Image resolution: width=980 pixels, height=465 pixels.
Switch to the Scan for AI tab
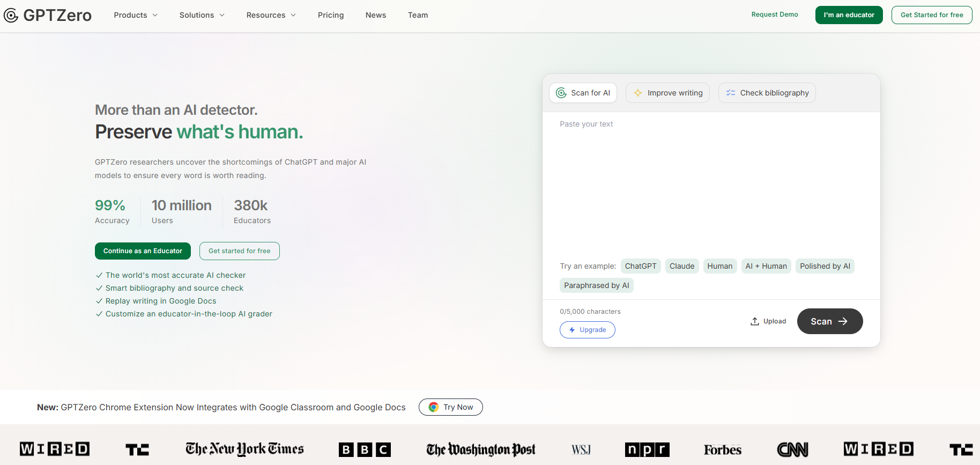[x=583, y=93]
